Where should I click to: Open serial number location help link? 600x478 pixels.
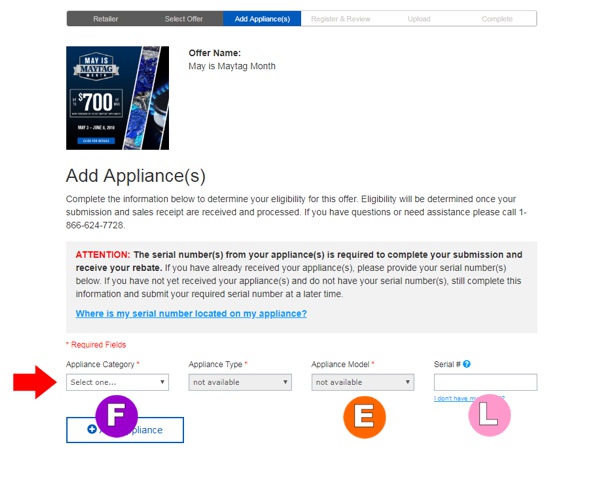(191, 314)
